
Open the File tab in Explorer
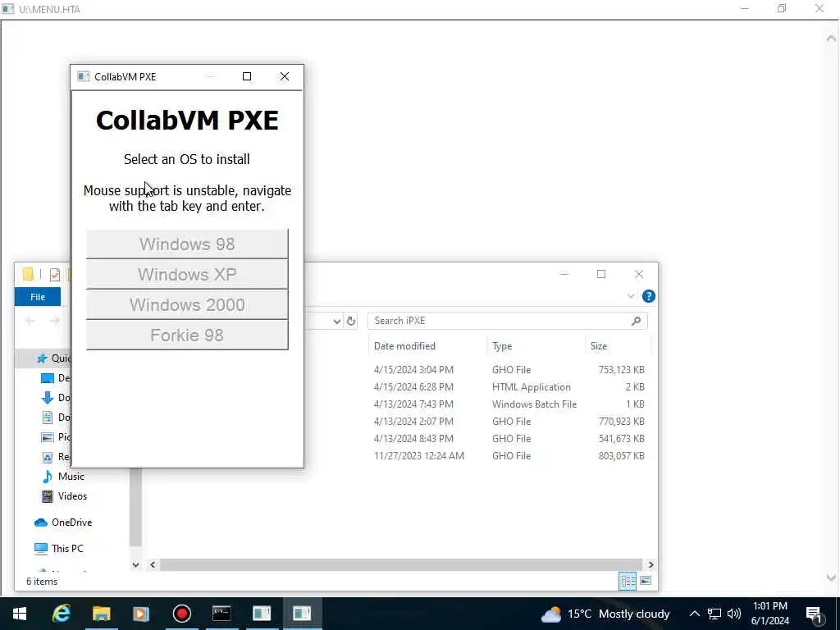point(38,297)
